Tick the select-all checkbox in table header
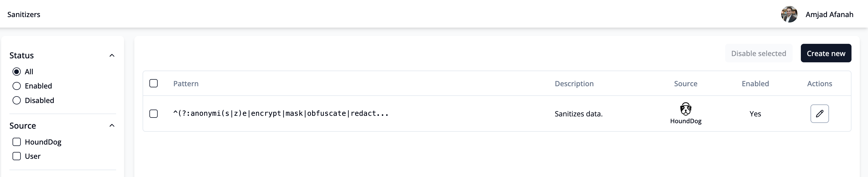Screen dimensions: 868x177 [x=153, y=83]
